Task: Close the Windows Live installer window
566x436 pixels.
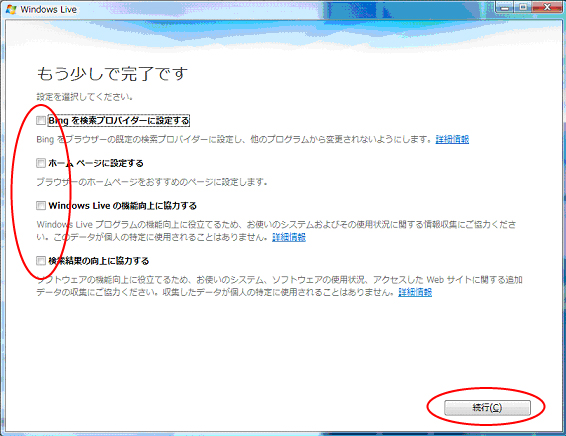Action: (547, 7)
